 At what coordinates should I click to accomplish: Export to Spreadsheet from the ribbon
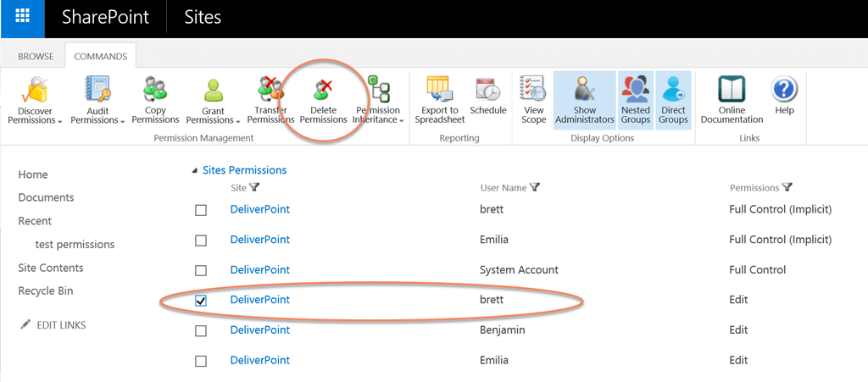pos(440,99)
